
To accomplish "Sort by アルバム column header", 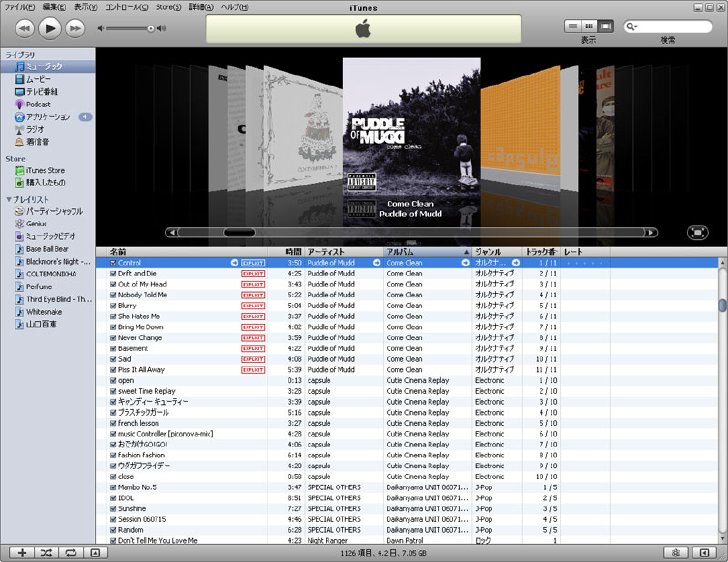I will pyautogui.click(x=427, y=252).
